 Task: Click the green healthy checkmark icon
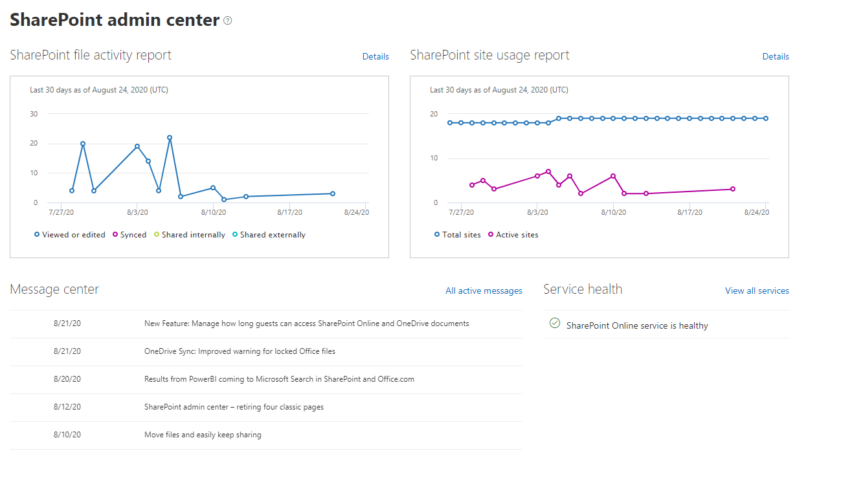click(x=554, y=323)
